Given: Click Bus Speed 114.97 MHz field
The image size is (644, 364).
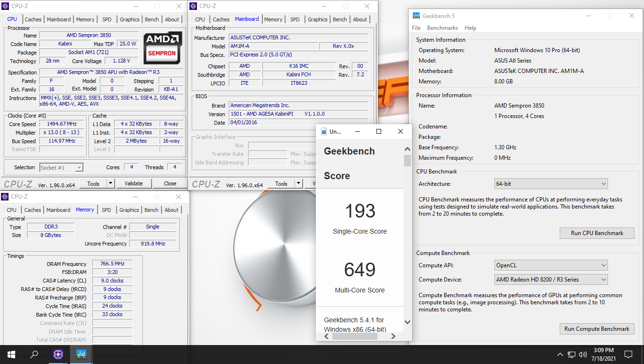Looking at the screenshot, I should coord(62,141).
